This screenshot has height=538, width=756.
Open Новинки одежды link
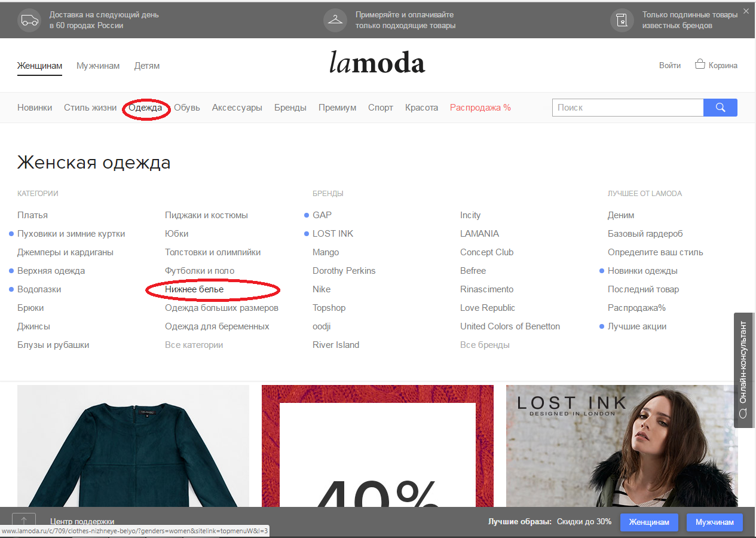[642, 271]
